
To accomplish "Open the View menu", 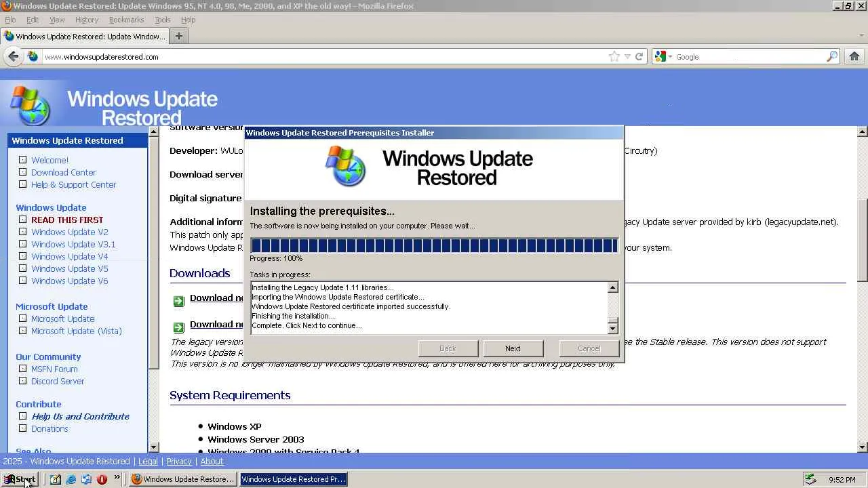I will coord(57,20).
